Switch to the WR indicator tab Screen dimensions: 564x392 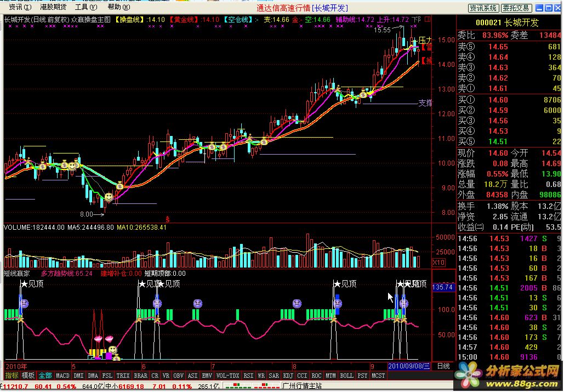[261, 376]
